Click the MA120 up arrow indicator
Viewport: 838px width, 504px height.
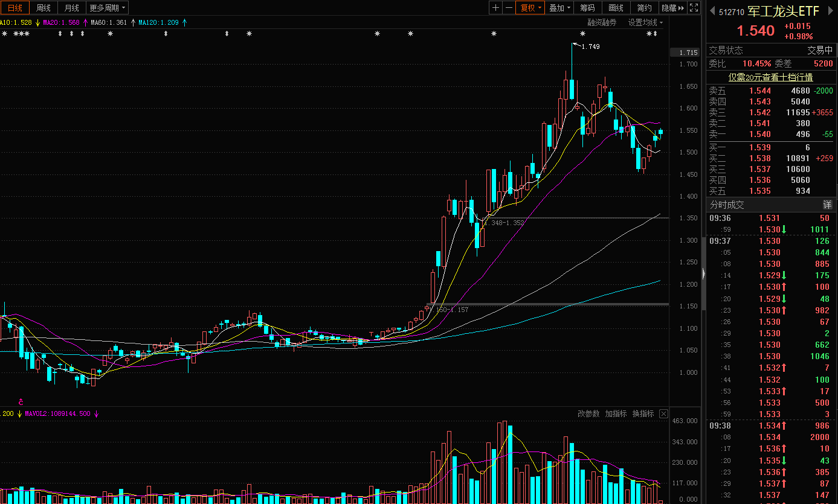(x=184, y=22)
